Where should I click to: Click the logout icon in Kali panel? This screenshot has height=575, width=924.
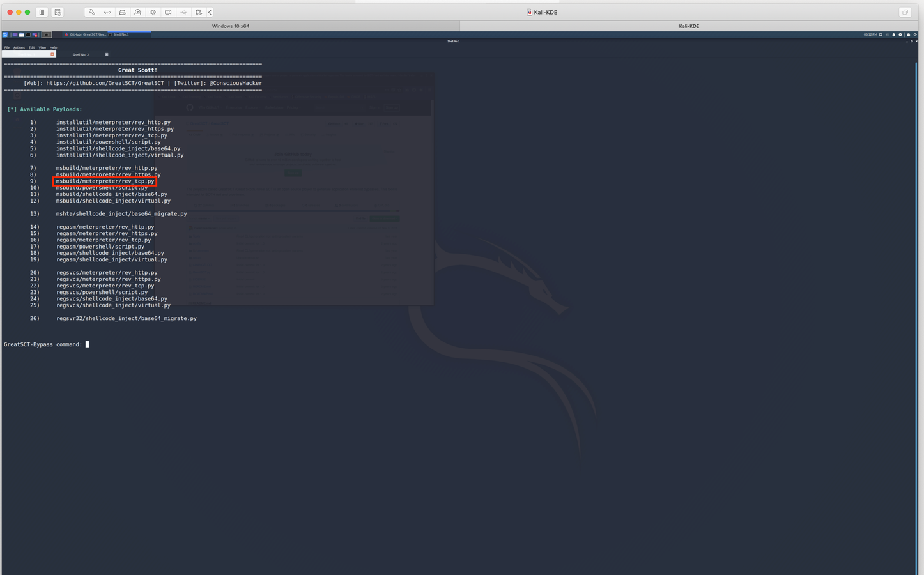[x=915, y=34]
